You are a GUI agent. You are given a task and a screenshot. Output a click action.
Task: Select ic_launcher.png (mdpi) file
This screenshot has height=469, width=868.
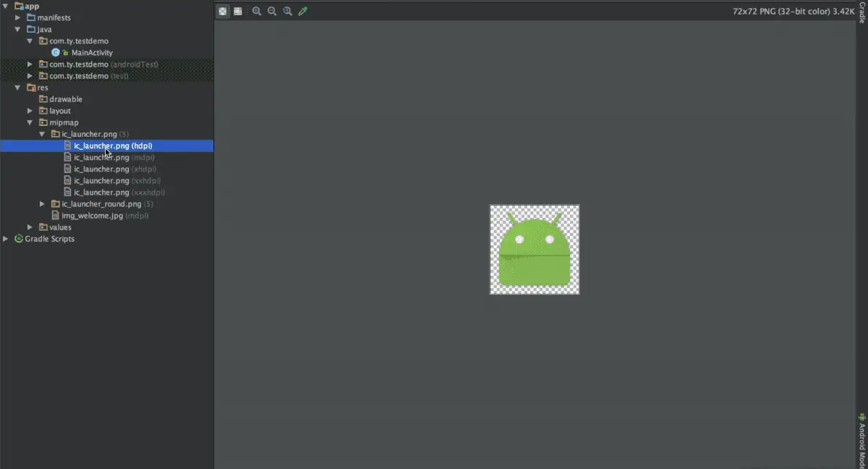(114, 157)
